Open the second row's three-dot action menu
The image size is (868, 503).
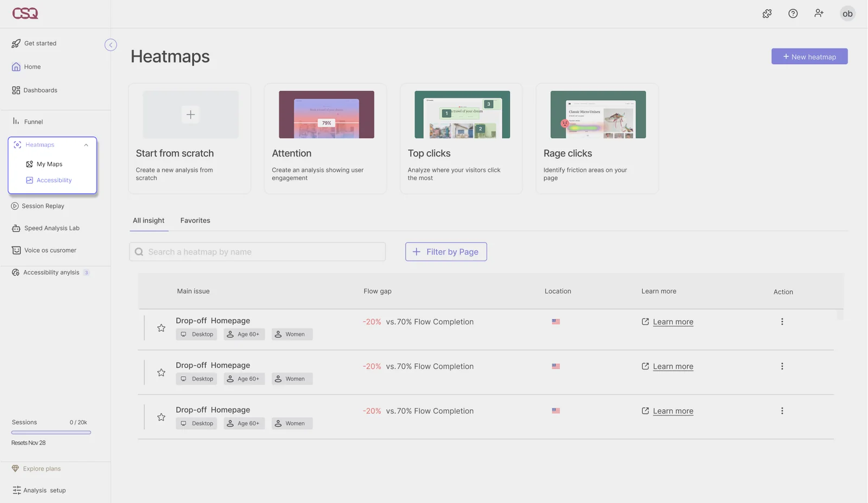tap(782, 366)
